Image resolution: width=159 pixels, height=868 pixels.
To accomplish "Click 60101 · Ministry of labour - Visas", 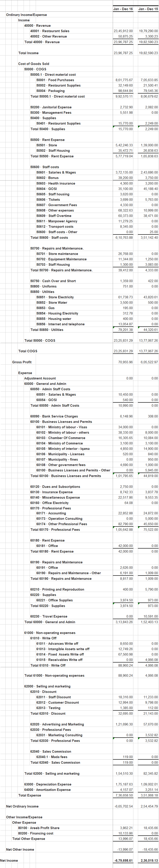I will coord(62,427).
